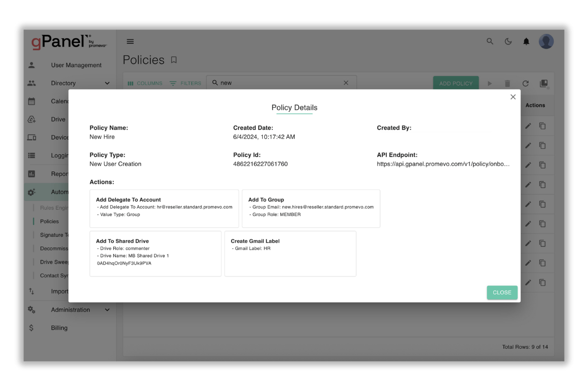This screenshot has width=588, height=391.
Task: Expand the Directory chevron
Action: [107, 83]
